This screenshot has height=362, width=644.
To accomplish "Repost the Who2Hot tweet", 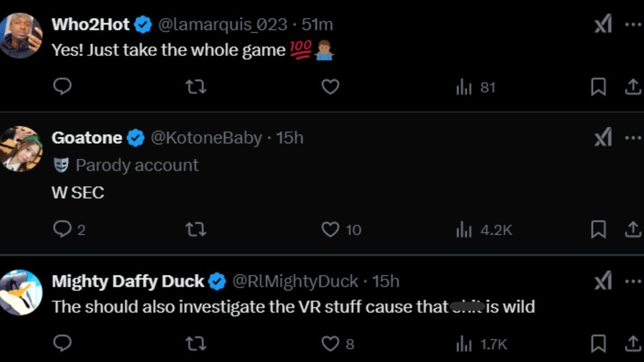I will point(195,86).
